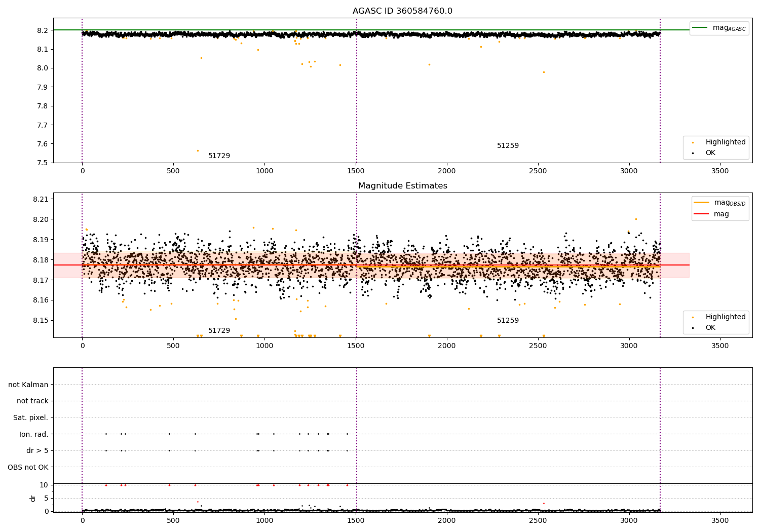This screenshot has width=760, height=532.
Task: Click the "not track" axis label
Action: pos(32,401)
